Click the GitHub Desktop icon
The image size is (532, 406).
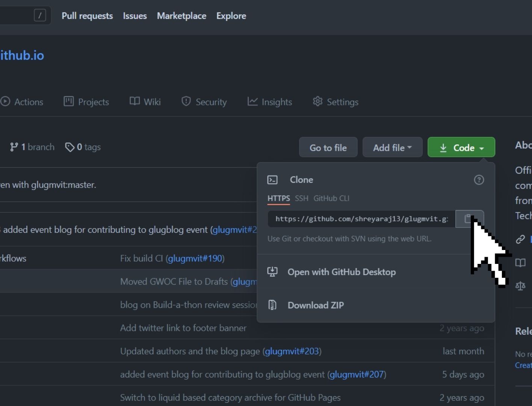[272, 272]
